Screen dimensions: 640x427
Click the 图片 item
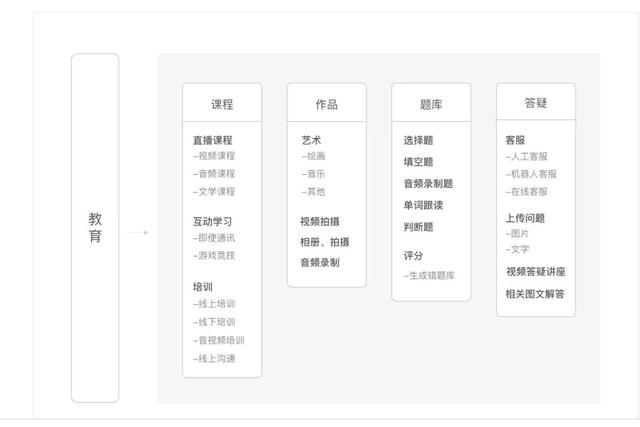coord(517,234)
